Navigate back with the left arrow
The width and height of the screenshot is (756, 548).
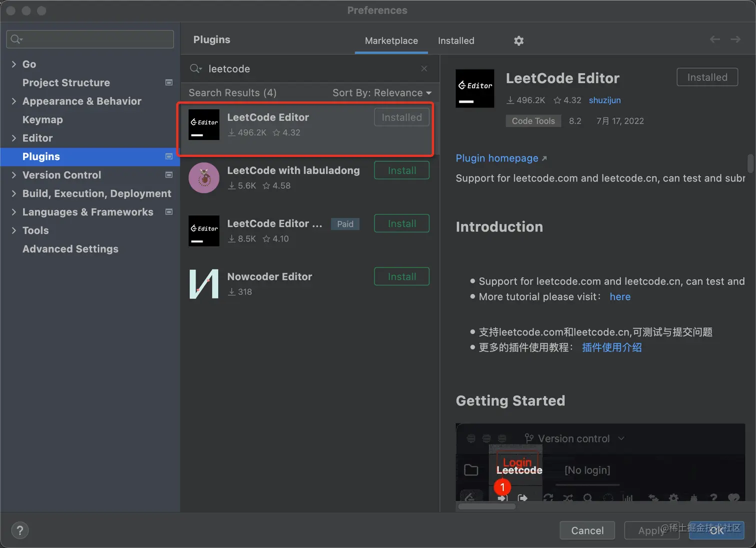[715, 39]
